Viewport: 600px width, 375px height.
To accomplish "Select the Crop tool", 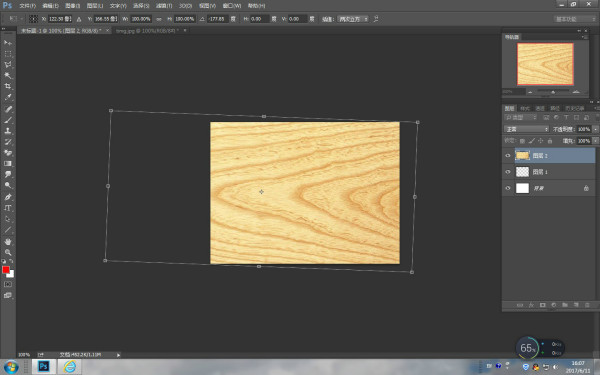I will [x=8, y=86].
